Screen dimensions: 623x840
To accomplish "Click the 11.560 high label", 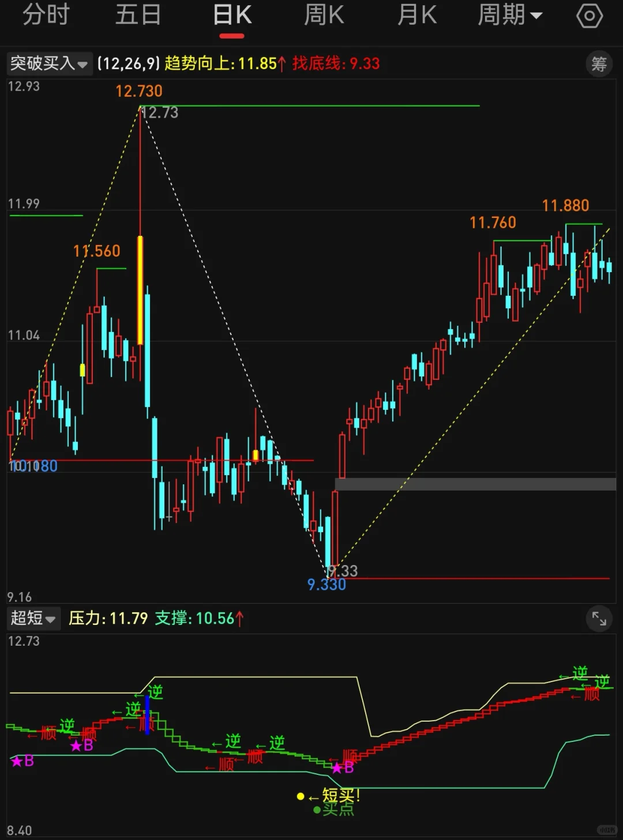I will (x=97, y=251).
